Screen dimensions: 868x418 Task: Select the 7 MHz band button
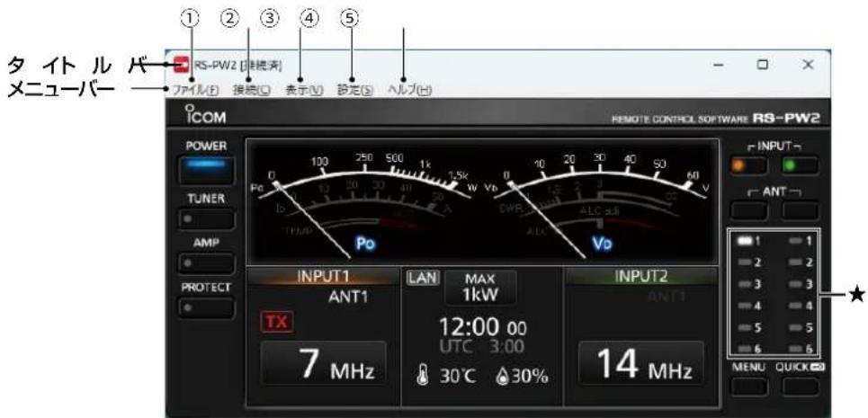[323, 363]
